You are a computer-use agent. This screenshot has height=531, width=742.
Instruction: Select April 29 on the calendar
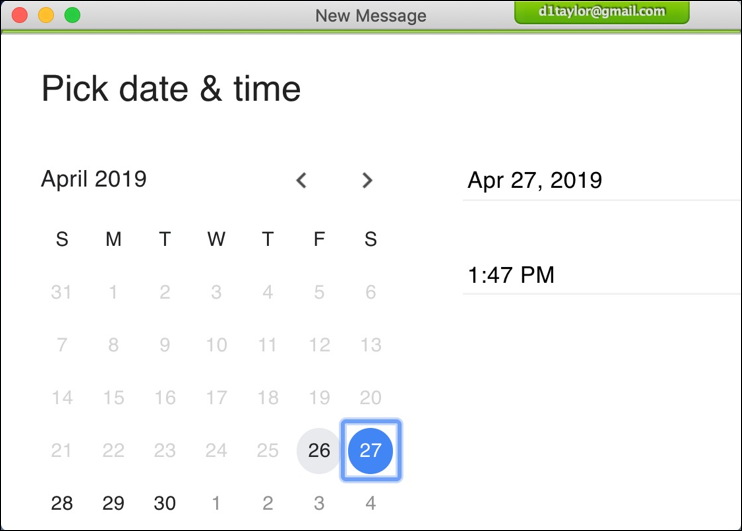113,503
